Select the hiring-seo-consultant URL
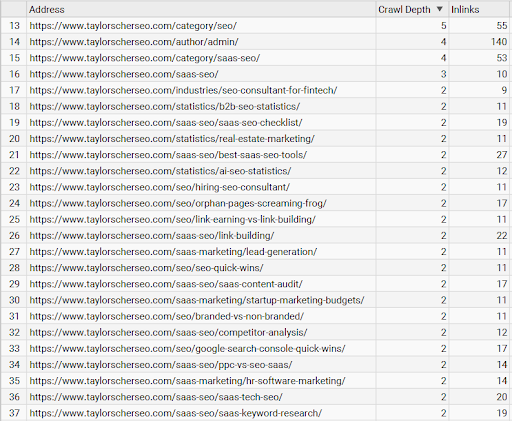The height and width of the screenshot is (421, 512). coord(159,187)
